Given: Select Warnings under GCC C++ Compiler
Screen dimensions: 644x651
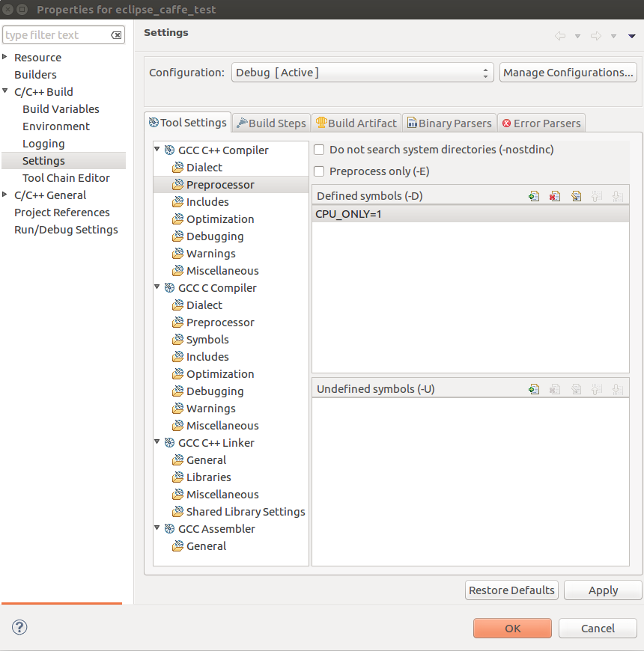Looking at the screenshot, I should (211, 254).
